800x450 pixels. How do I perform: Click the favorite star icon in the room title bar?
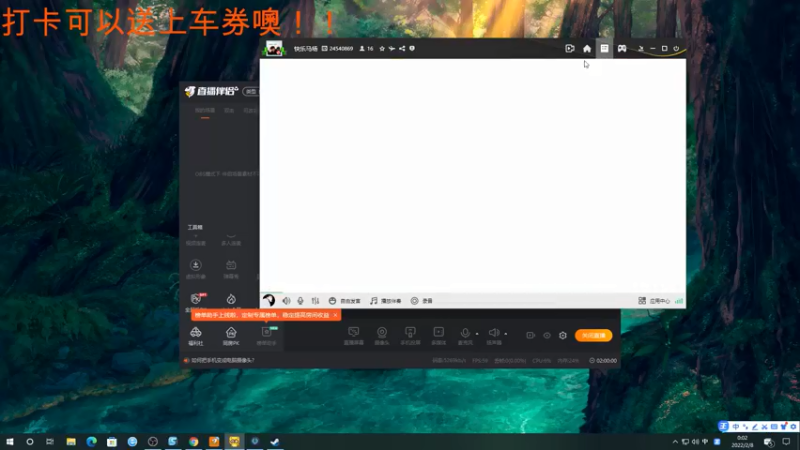[382, 48]
